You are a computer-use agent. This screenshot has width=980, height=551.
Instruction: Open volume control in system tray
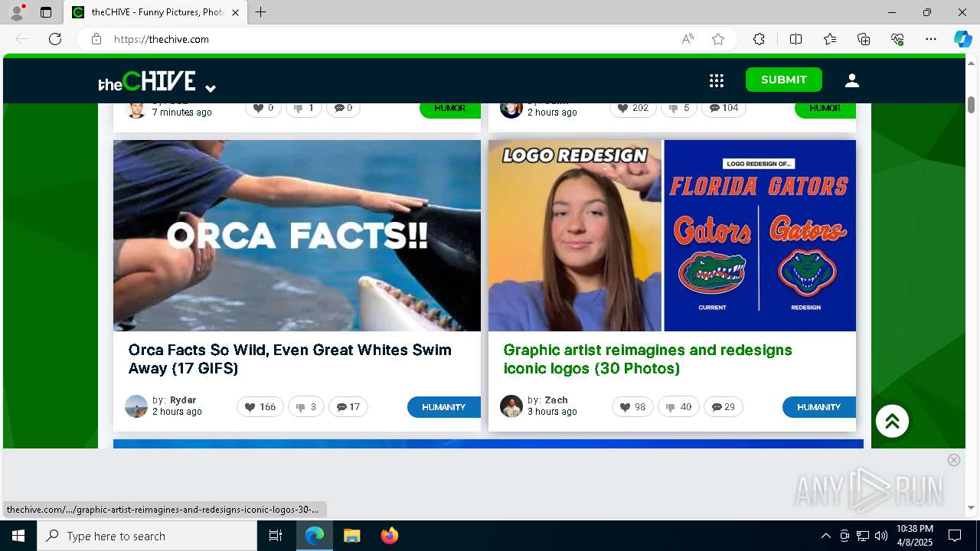[x=881, y=536]
